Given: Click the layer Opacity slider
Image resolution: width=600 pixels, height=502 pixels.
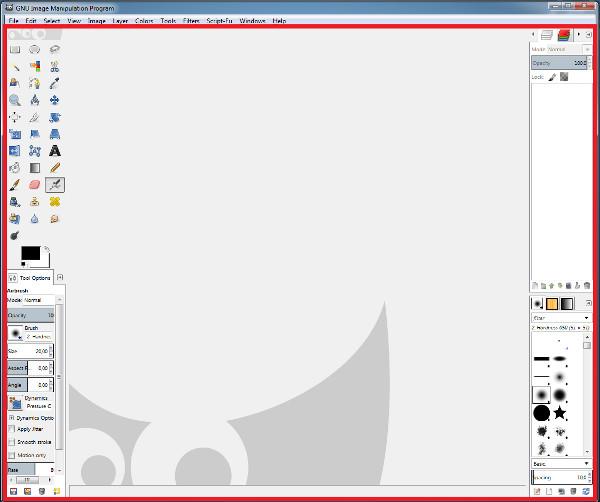Looking at the screenshot, I should coord(560,63).
